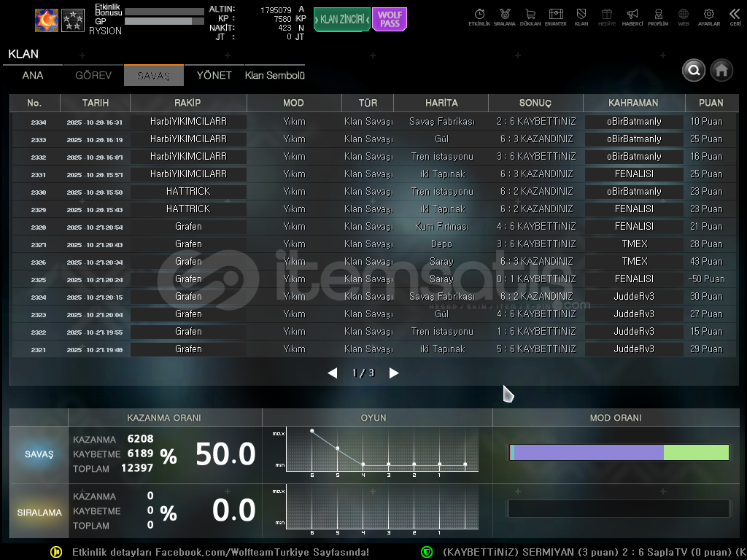Image resolution: width=747 pixels, height=560 pixels.
Task: Click the purple segment of Mod Oranı bar
Action: [589, 453]
